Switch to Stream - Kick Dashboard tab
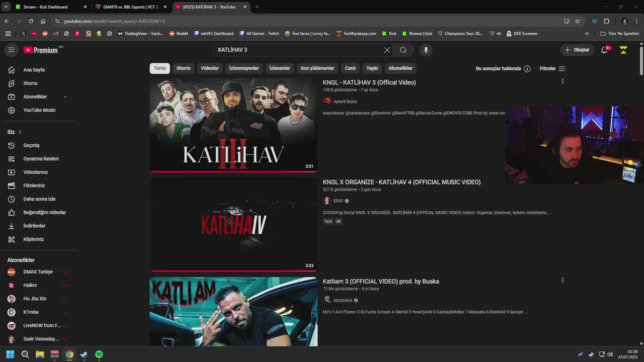The width and height of the screenshot is (644, 362). tap(50, 7)
